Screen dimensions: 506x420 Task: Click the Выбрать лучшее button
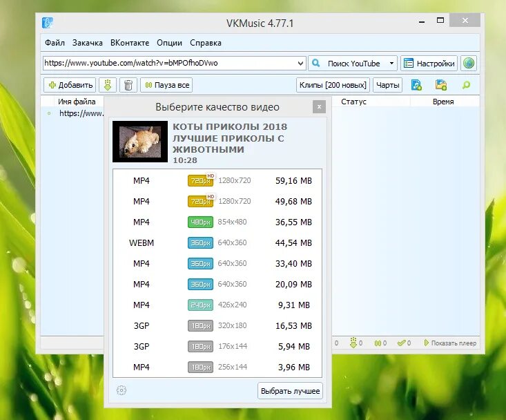(x=290, y=391)
